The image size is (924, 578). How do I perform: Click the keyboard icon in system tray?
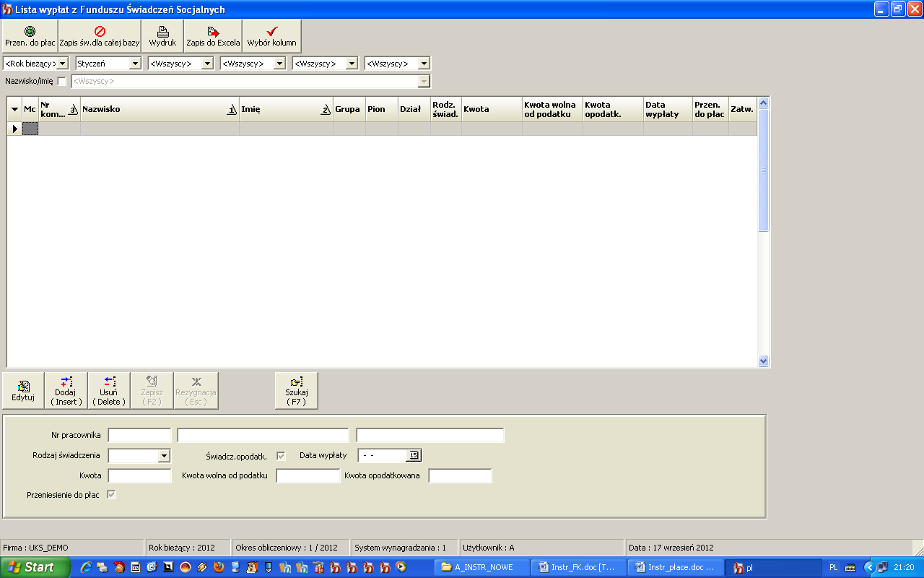(x=850, y=568)
